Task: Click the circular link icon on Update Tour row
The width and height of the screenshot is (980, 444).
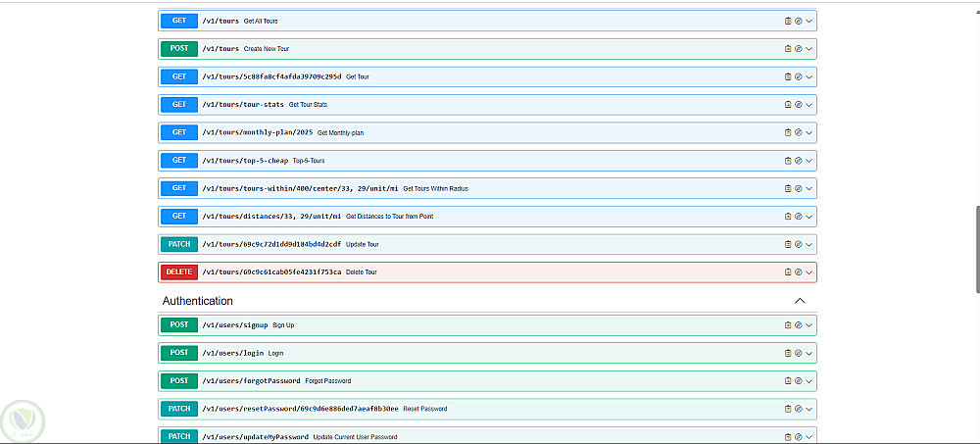Action: click(798, 244)
